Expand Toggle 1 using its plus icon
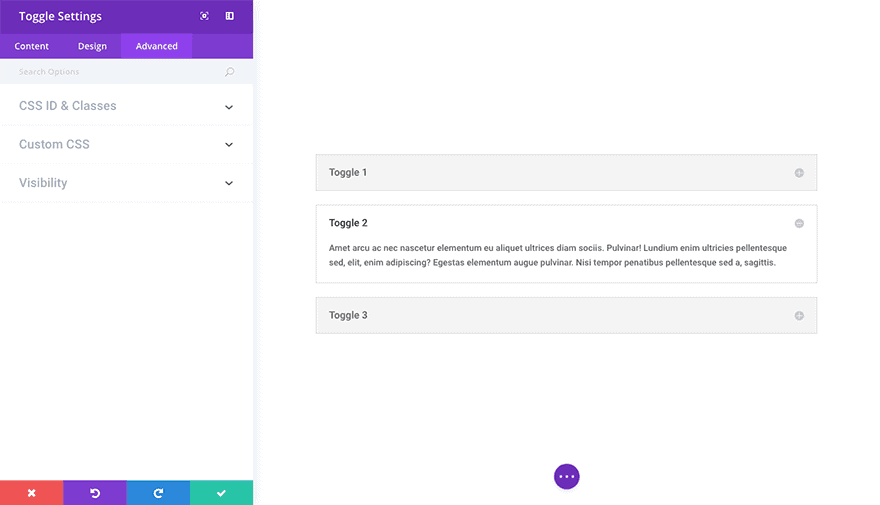Screen dimensions: 880x505 799,173
